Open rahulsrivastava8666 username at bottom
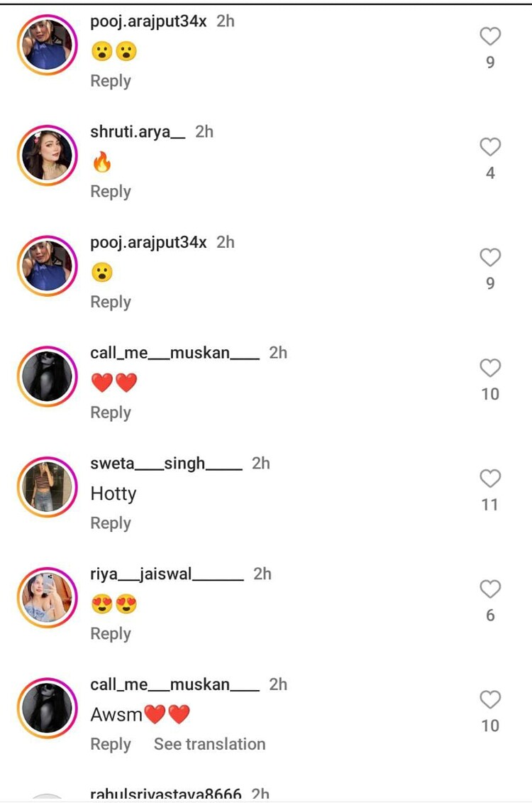The height and width of the screenshot is (803, 532). pyautogui.click(x=166, y=794)
